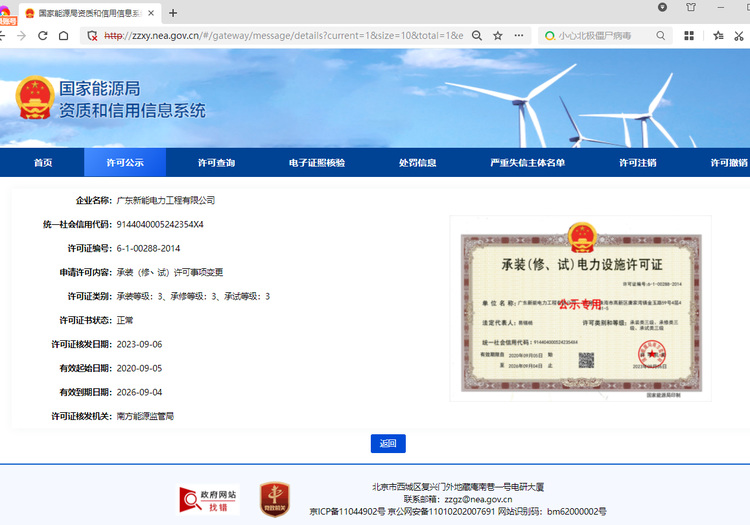Open the address bar more options ellipsis
Screen dimensions: 750x525
[519, 35]
